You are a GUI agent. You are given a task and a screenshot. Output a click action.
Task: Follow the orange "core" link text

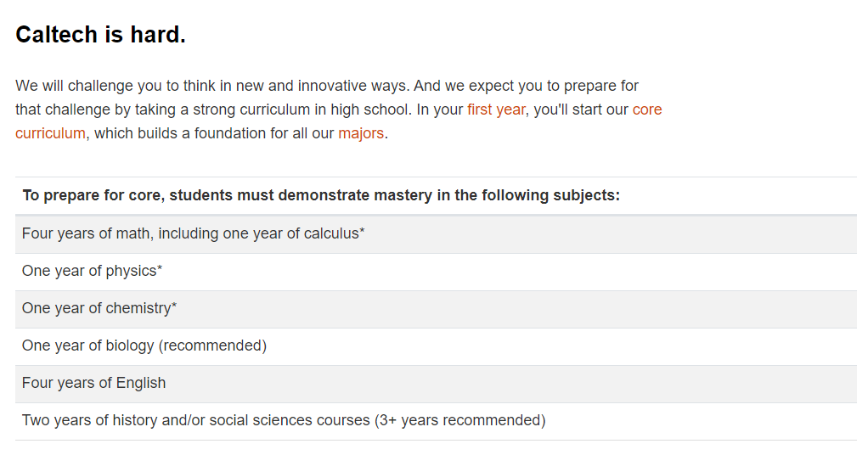coord(647,110)
